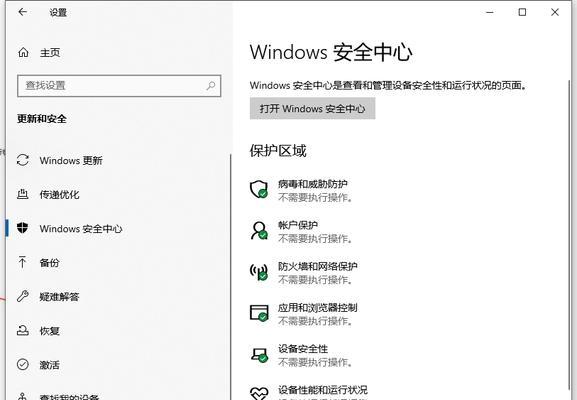Close the 设置 window
This screenshot has width=577, height=400.
point(555,12)
